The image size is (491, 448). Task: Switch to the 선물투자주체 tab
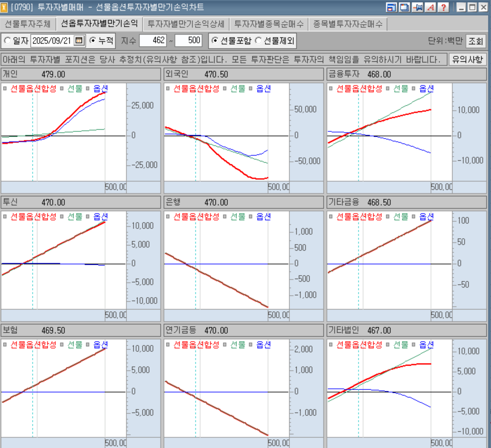28,24
